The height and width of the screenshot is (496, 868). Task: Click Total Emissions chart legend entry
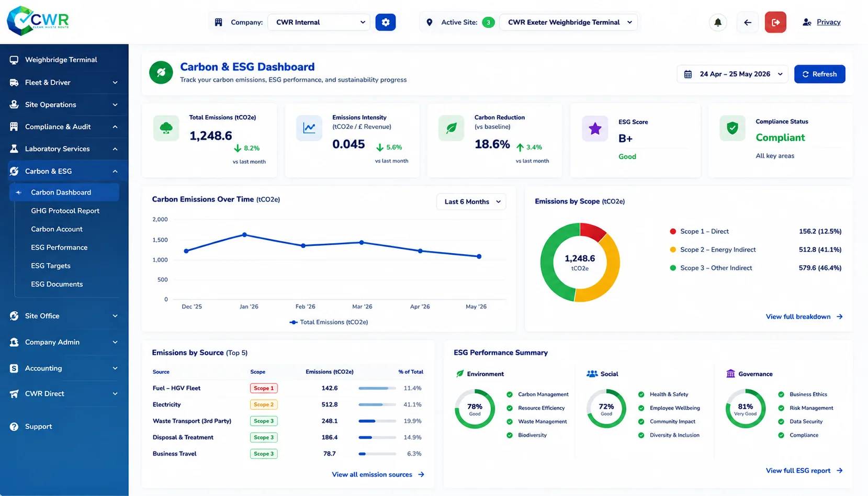click(x=329, y=322)
